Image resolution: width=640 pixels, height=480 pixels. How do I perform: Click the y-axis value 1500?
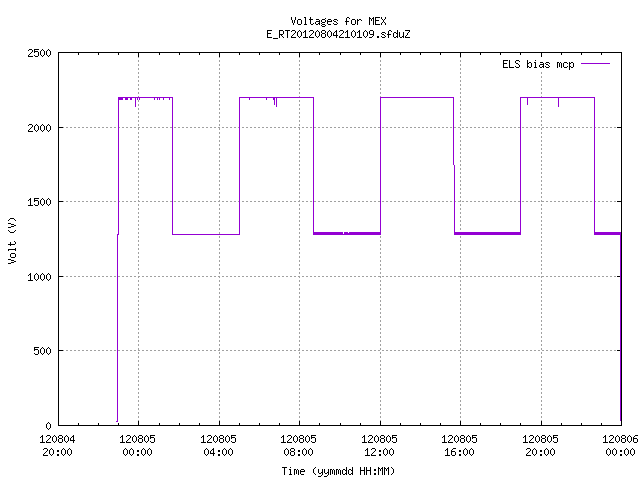39,202
